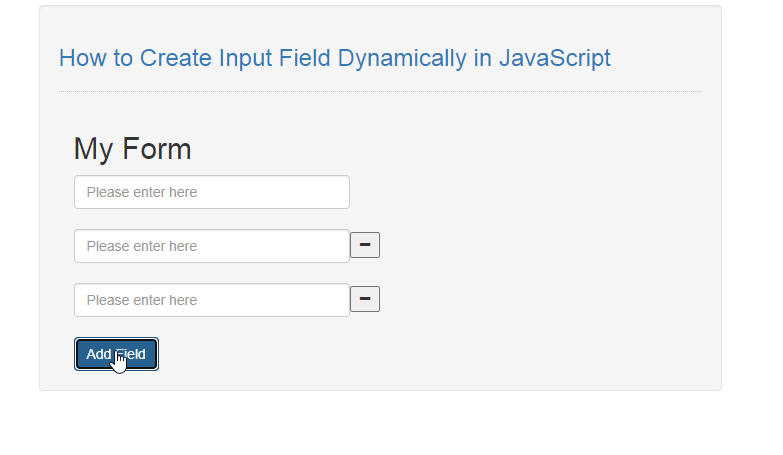Click the minus icon beside the third field
This screenshot has height=455, width=783.
point(364,299)
